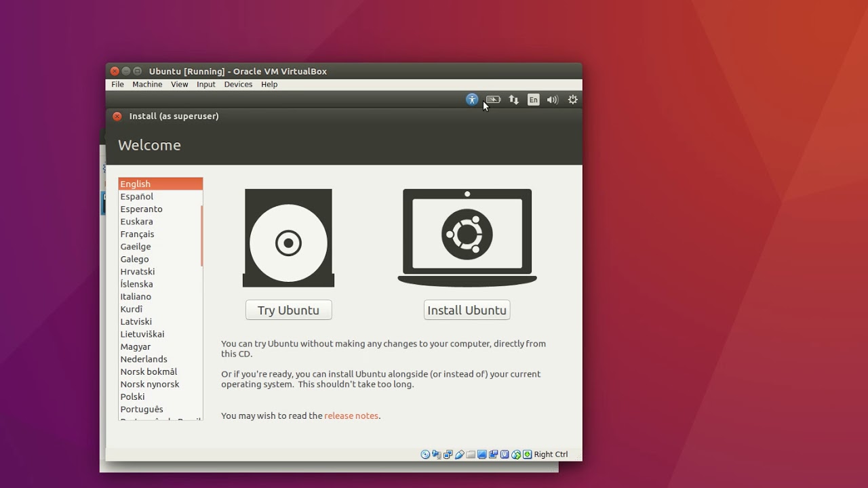Select Kurdî in the language list

coord(160,309)
